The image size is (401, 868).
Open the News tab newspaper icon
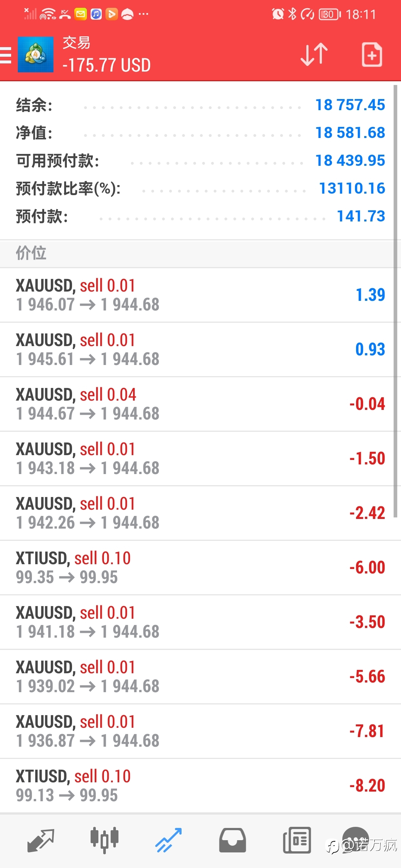(297, 840)
